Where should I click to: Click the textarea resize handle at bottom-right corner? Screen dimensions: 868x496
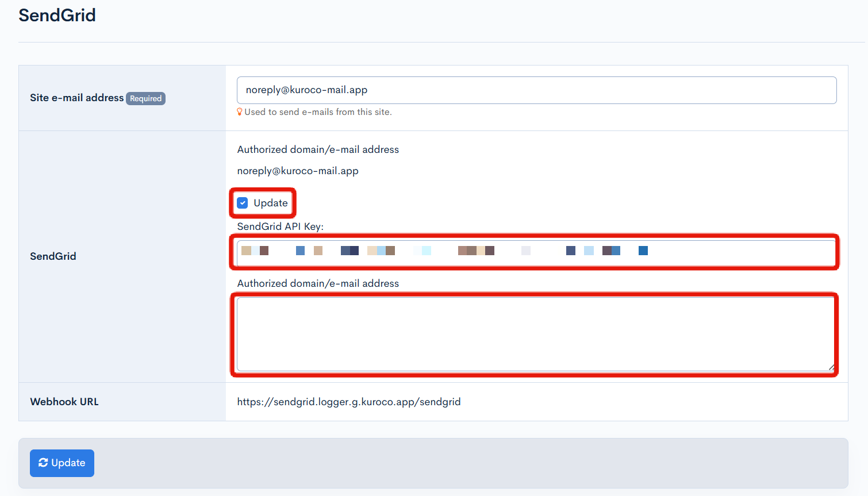pos(832,366)
